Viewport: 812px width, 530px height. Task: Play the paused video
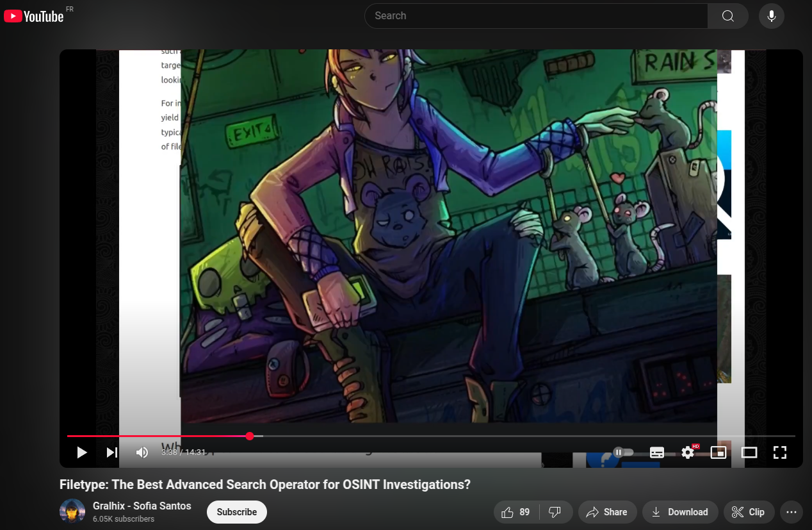pos(81,452)
